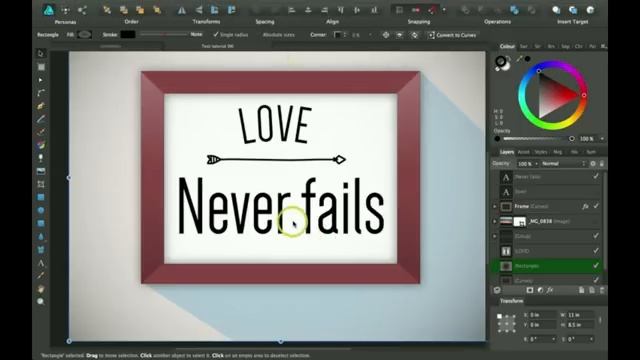This screenshot has width=640, height=360.
Task: Select the Pen tool
Action: (x=40, y=106)
